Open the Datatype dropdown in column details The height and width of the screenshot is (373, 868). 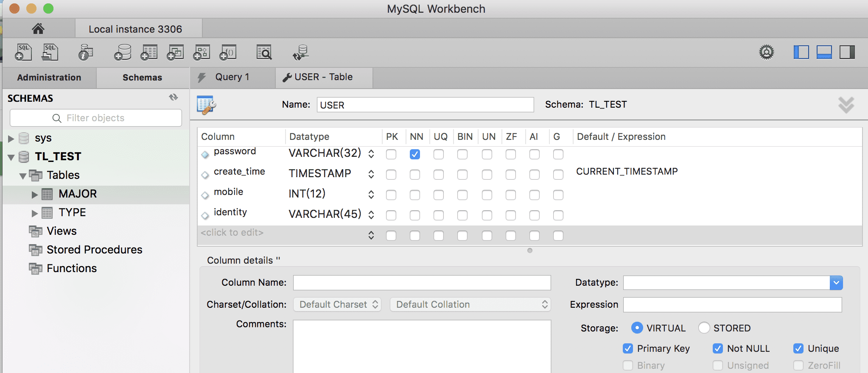click(x=836, y=283)
